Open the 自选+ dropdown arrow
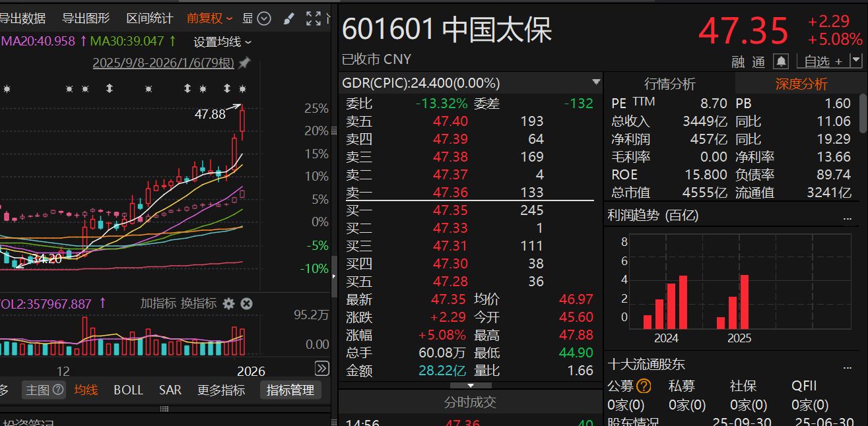The width and height of the screenshot is (868, 426). point(856,61)
